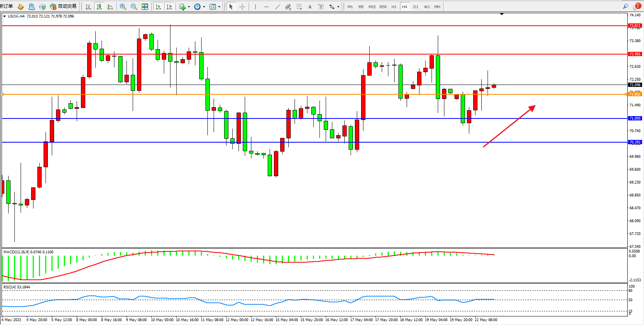Viewport: 644px width, 325px height.
Task: Switch to the D1 timeframe
Action: pos(416,7)
